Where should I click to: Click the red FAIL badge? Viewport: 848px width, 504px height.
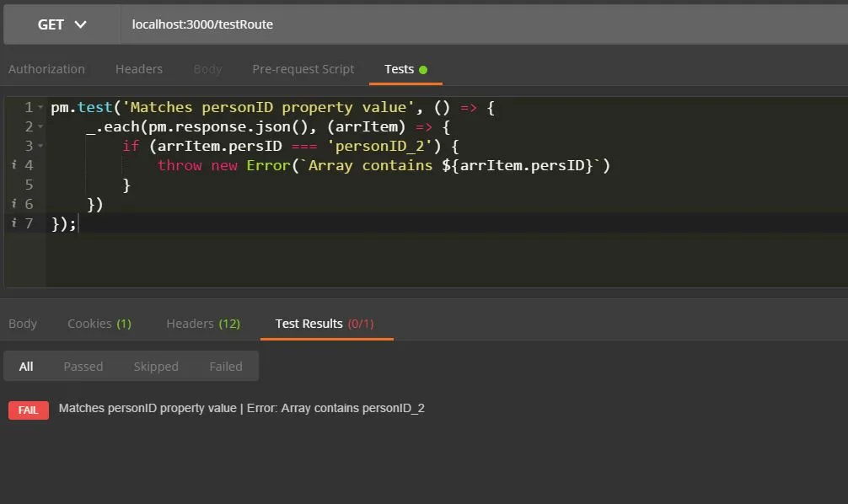pos(29,410)
